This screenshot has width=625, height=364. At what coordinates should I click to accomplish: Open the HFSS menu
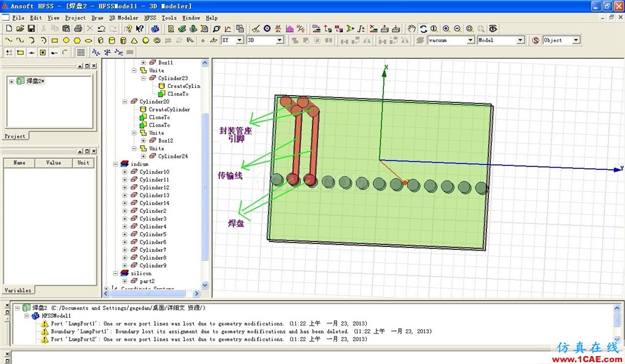(150, 18)
